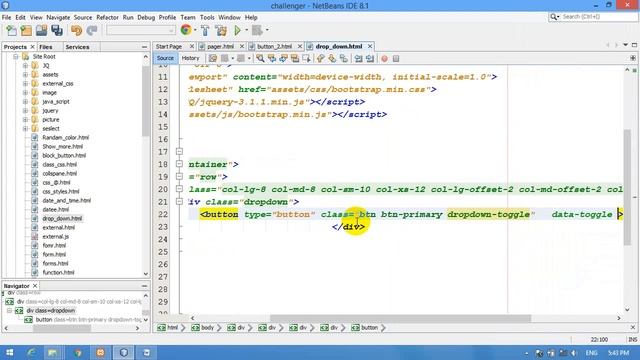Select function.html in Projects tree
640x360 pixels.
point(58,272)
